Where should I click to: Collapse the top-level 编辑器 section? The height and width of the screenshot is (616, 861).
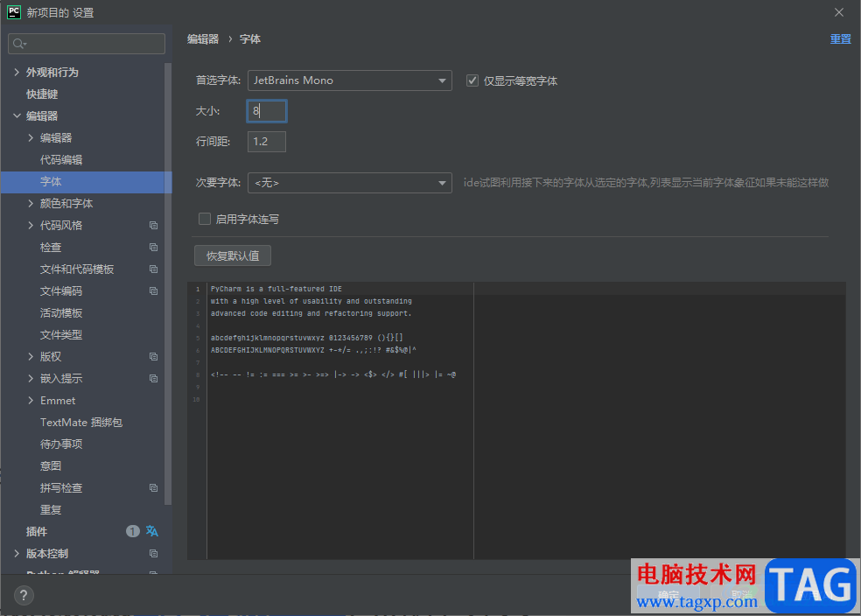(x=17, y=116)
